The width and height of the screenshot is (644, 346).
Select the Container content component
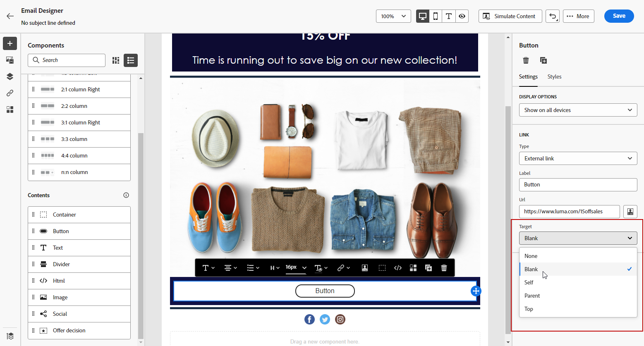tap(79, 215)
